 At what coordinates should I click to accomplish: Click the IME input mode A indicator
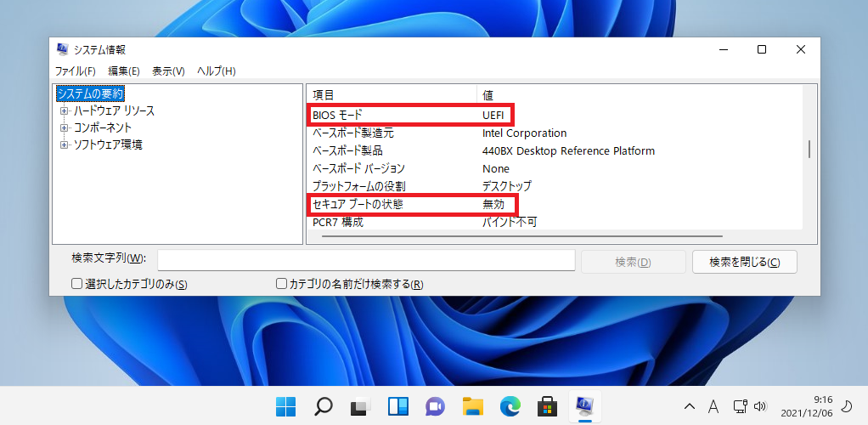(713, 406)
